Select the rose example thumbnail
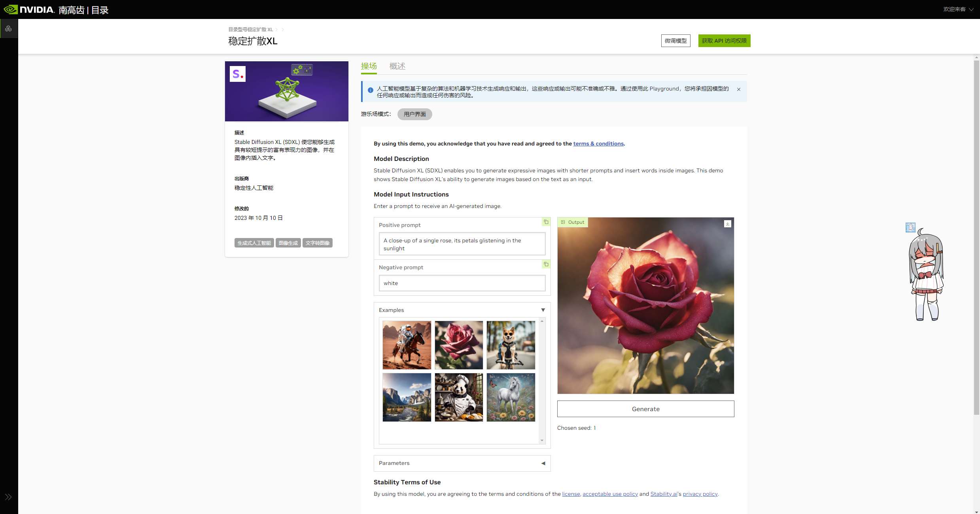The width and height of the screenshot is (980, 514). [459, 345]
